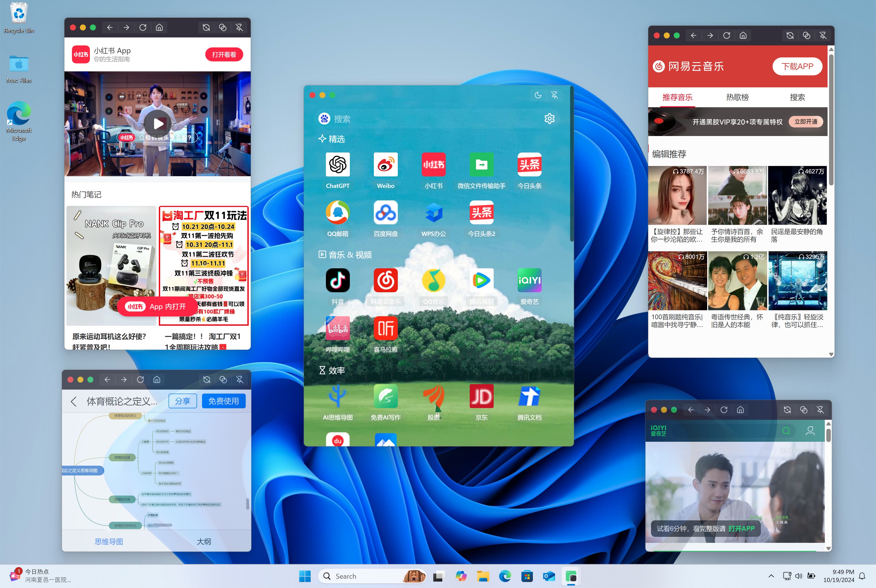
Task: Launch WPS办公 from the launcher
Action: 433,213
